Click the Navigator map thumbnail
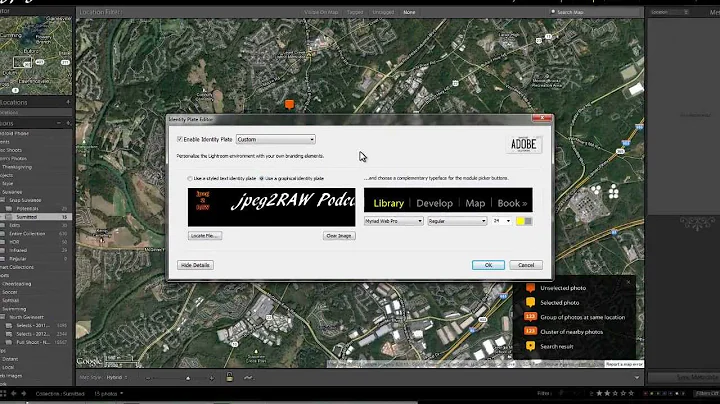This screenshot has height=404, width=720. pyautogui.click(x=36, y=55)
